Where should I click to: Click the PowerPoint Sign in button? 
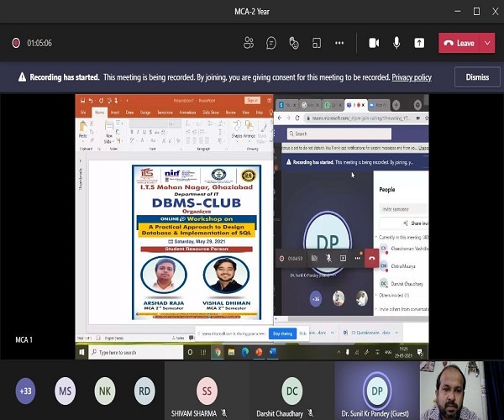pos(252,101)
